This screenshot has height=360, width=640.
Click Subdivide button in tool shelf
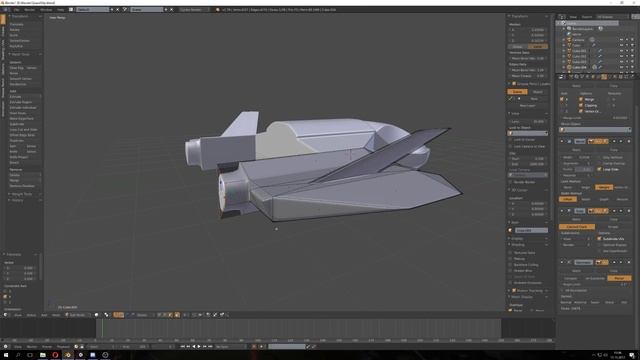tap(25, 124)
